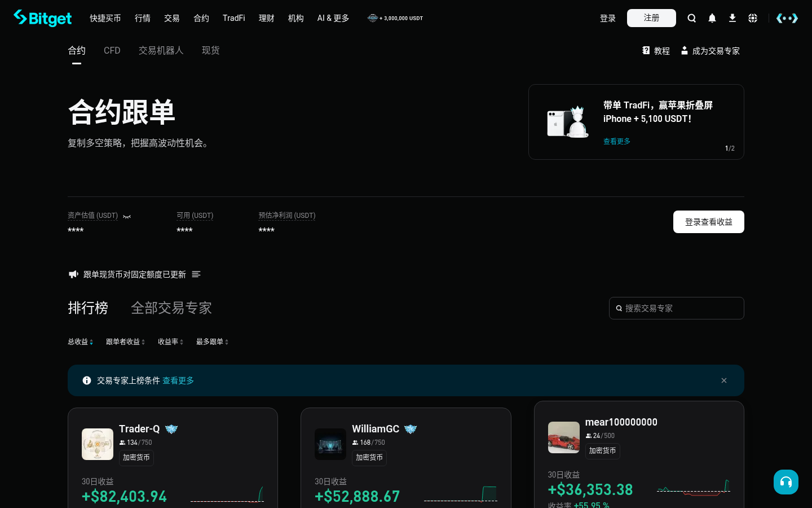Open the 交易 menu
Screen dimensions: 812x508
click(172, 18)
